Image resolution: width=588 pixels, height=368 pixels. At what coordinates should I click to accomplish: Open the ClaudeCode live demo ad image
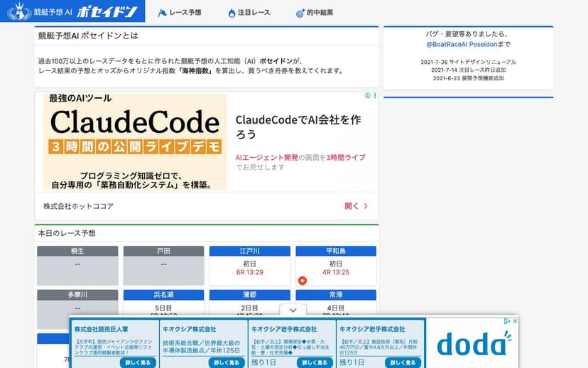coord(135,141)
